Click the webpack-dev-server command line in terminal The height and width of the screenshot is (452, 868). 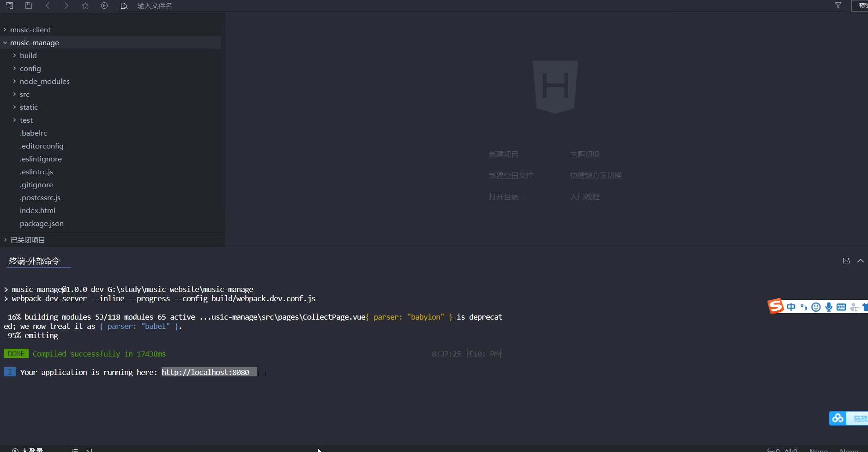coord(163,298)
